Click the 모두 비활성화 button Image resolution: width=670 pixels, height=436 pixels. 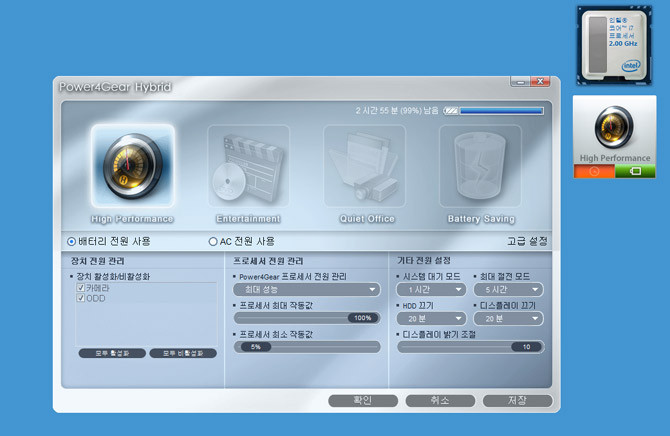(x=183, y=354)
